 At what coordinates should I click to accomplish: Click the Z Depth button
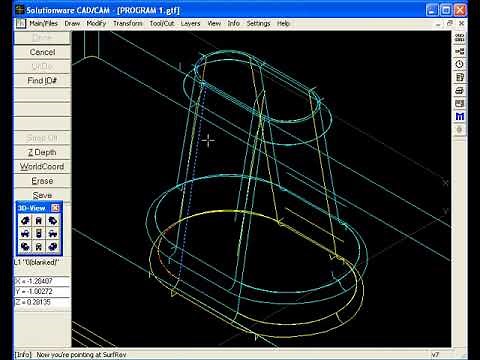click(42, 152)
